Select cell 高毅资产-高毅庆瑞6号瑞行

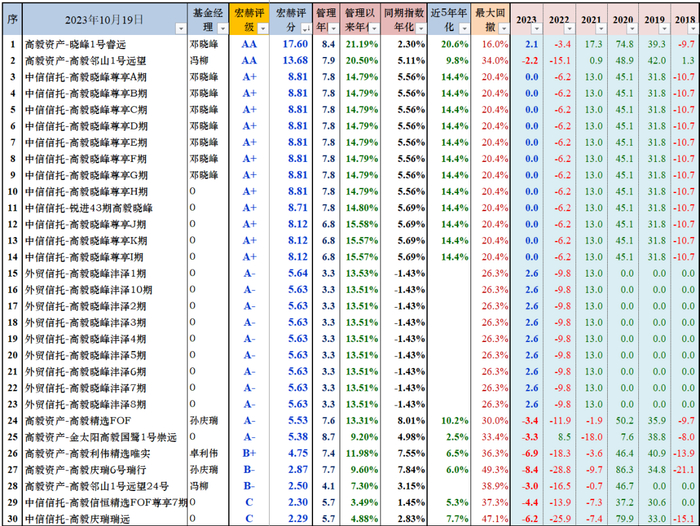(105, 470)
